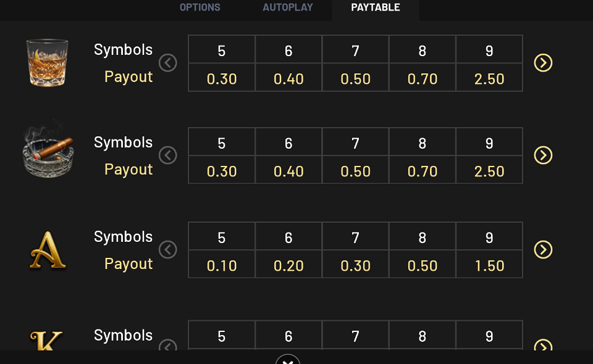The height and width of the screenshot is (364, 593).
Task: Select the PAYTABLE tab
Action: 375,7
